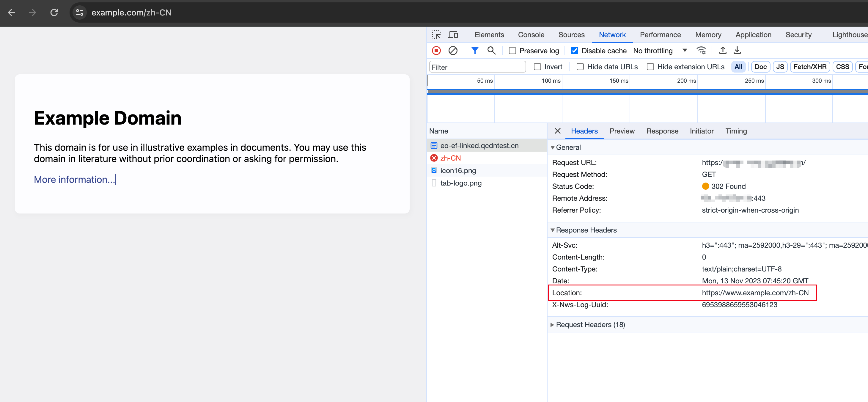Screen dimensions: 868x402
Task: Select the Fetch/XHR filter button
Action: tap(810, 67)
